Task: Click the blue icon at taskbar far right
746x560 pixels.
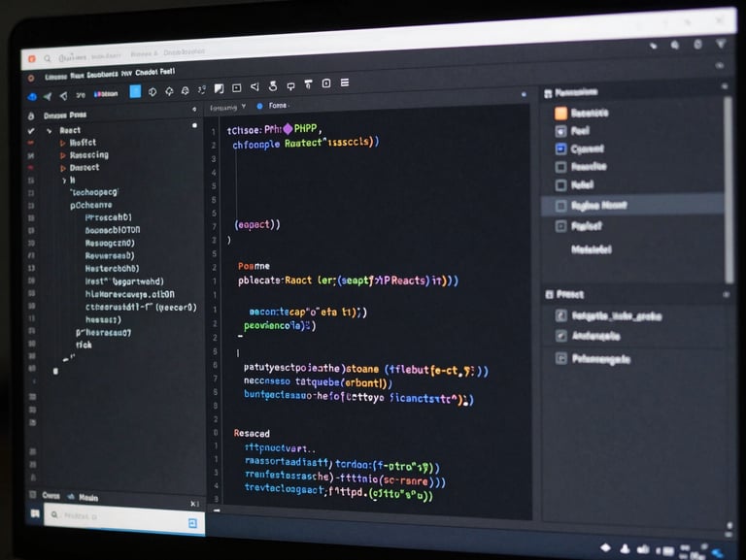Action: point(718,553)
